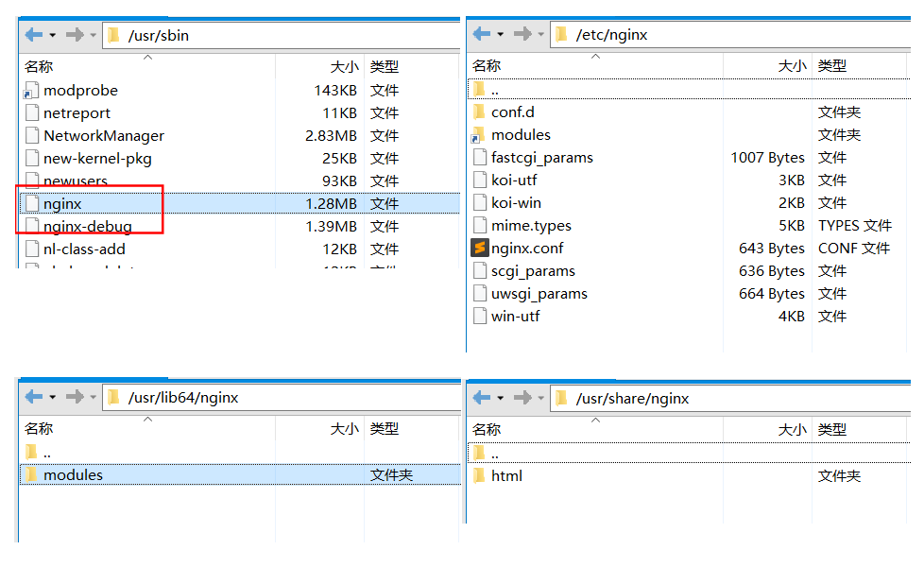Open the conf.d folder icon
924x567 pixels.
(x=479, y=112)
